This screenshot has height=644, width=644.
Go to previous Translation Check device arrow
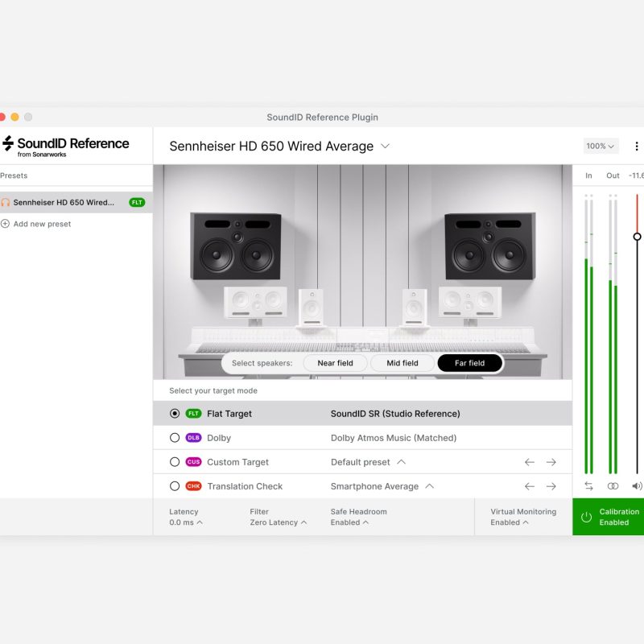(x=530, y=487)
